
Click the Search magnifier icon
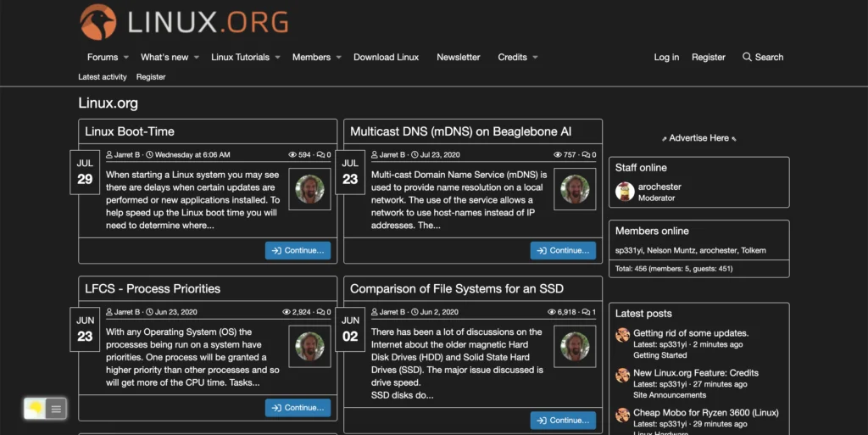(x=747, y=57)
